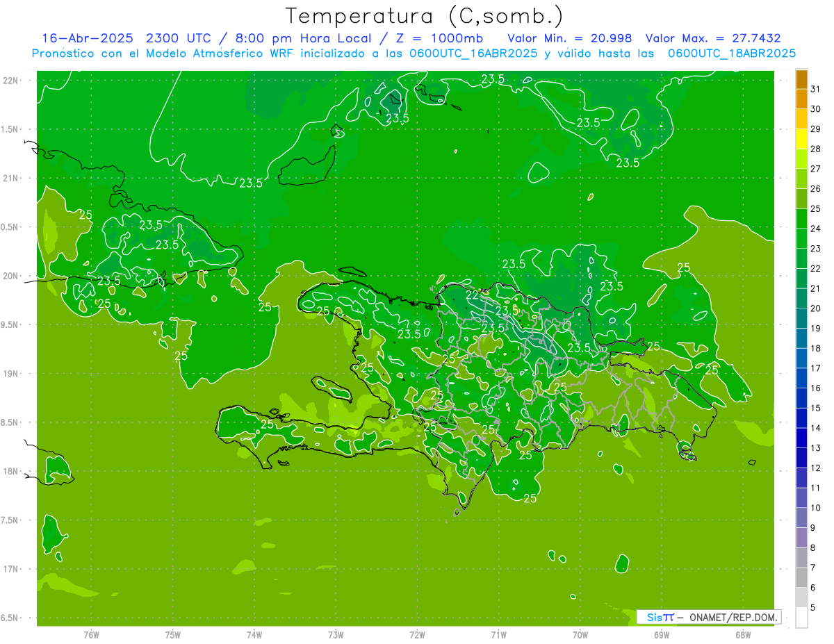Click the title "Temperatura (C,somb.)"
The image size is (834, 644).
[x=425, y=16]
